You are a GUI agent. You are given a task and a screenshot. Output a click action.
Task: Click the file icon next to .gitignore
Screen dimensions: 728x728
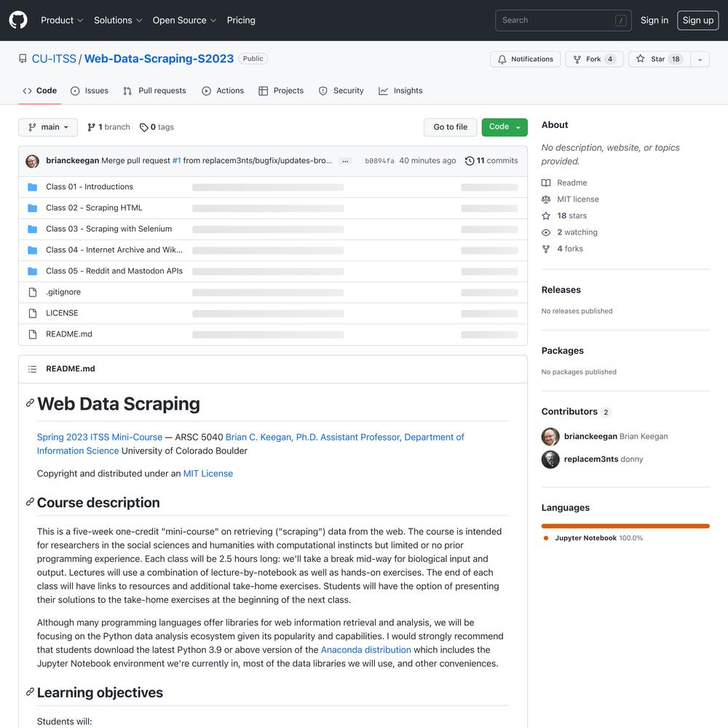point(33,292)
